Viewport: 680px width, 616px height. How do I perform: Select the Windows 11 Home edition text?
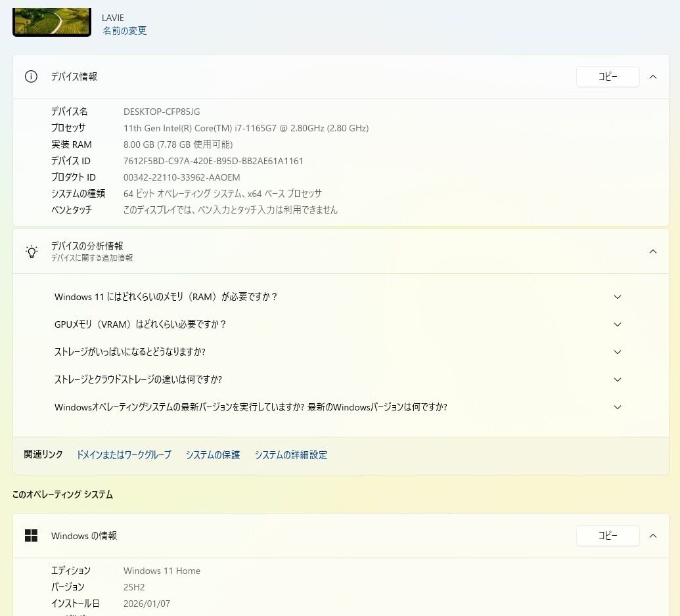tap(162, 571)
